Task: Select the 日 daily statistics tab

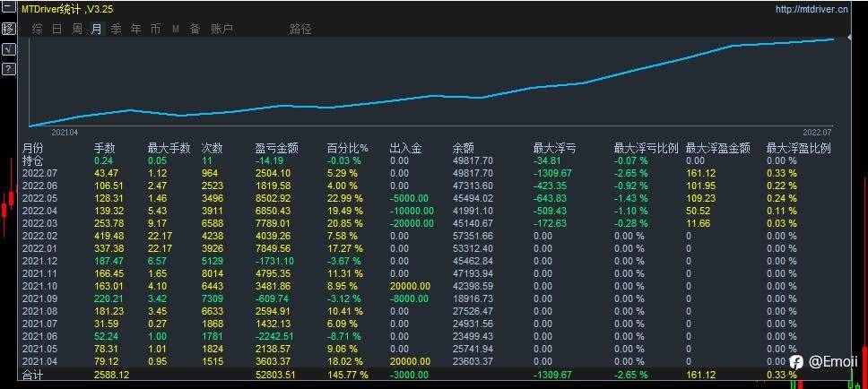Action: 57,30
